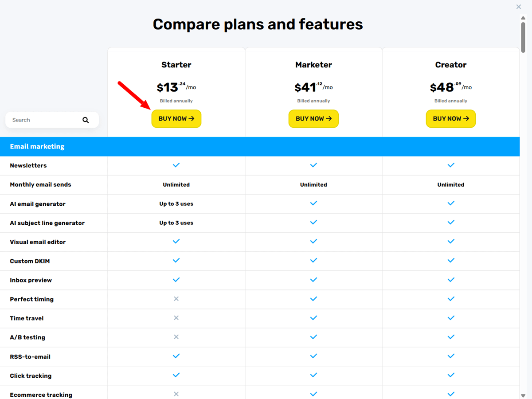
Task: Click the search magnifier icon
Action: click(85, 120)
